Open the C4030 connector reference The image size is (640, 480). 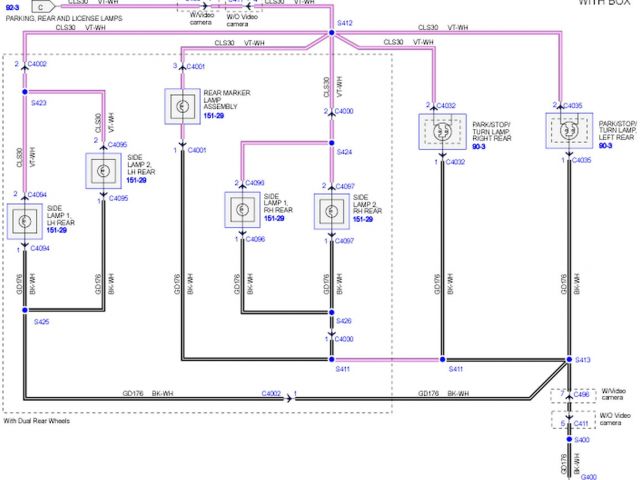point(345,339)
